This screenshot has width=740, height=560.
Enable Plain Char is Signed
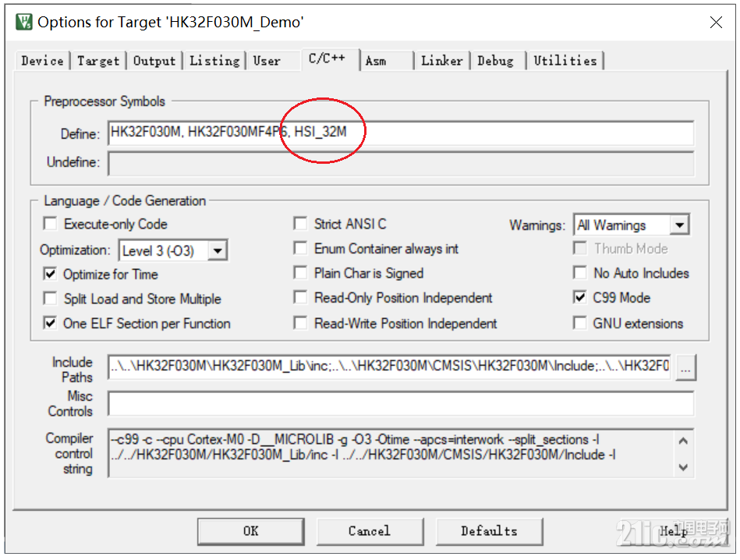click(x=300, y=274)
